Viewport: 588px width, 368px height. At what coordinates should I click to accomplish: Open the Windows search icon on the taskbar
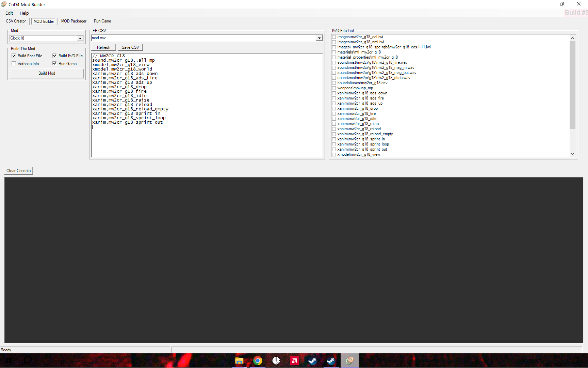click(27, 361)
